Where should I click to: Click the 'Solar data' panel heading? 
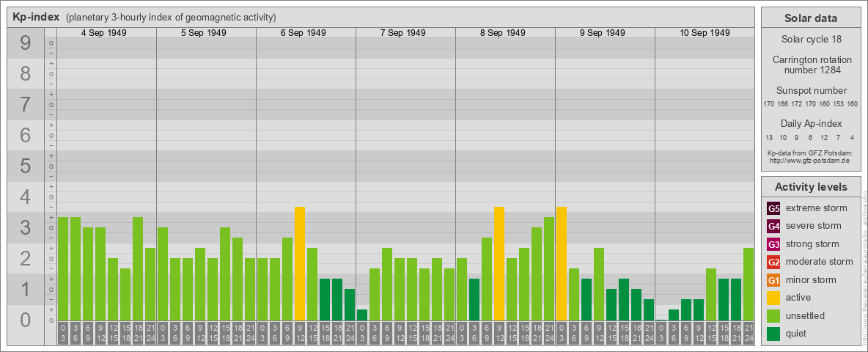pos(811,18)
